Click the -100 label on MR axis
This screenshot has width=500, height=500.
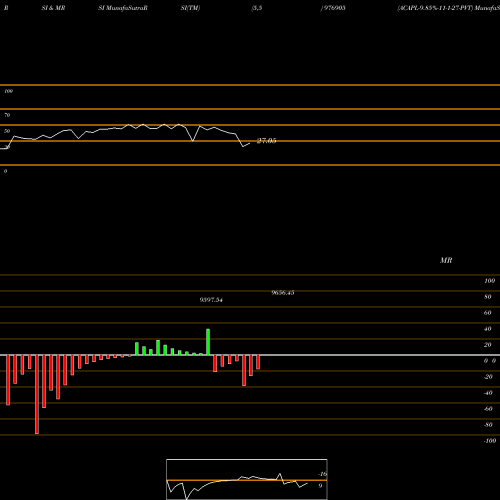click(490, 441)
